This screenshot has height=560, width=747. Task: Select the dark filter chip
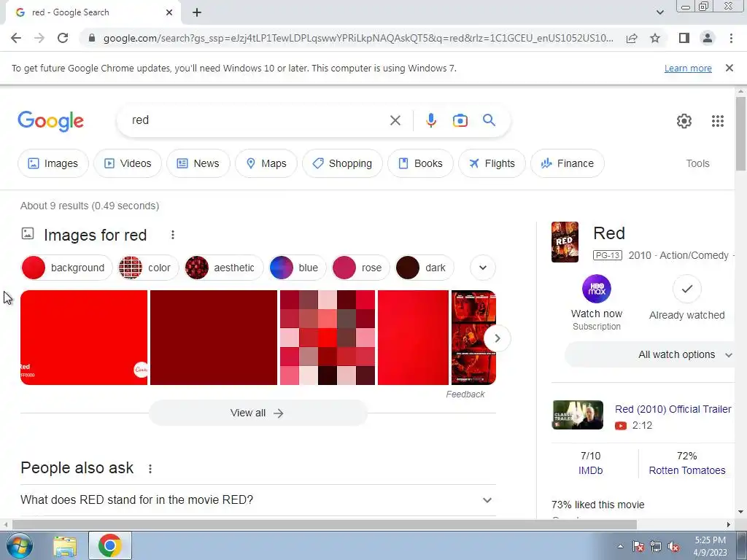coord(425,268)
